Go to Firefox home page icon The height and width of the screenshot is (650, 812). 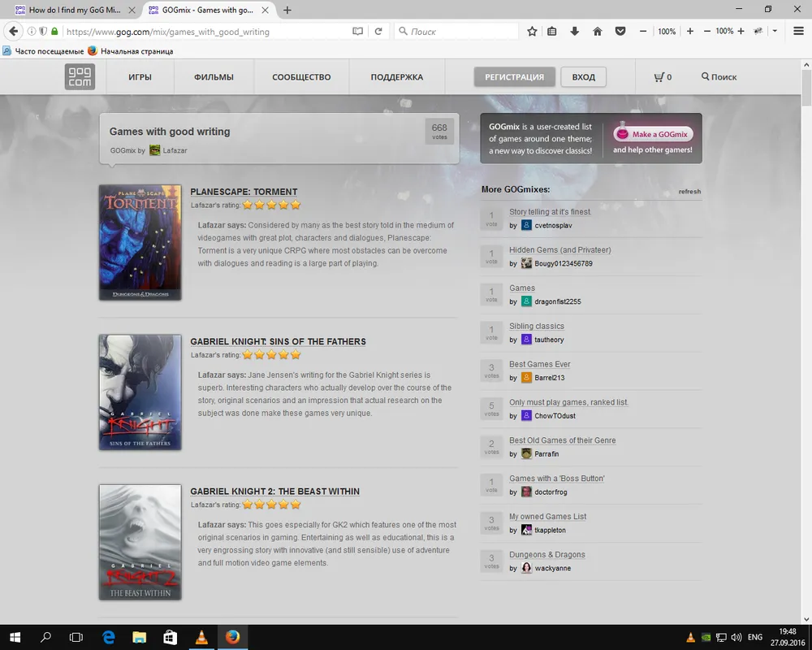point(598,32)
